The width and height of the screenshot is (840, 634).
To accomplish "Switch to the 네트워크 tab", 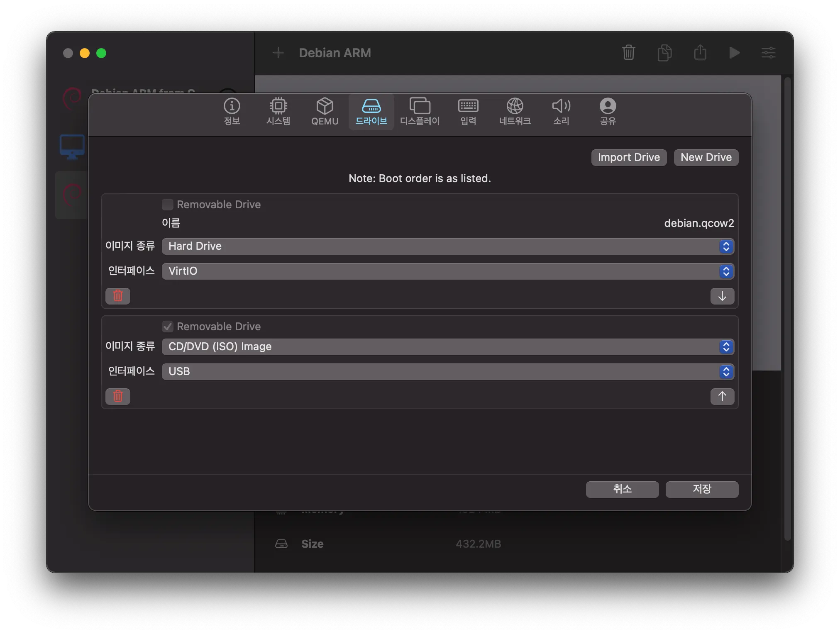I will (515, 112).
